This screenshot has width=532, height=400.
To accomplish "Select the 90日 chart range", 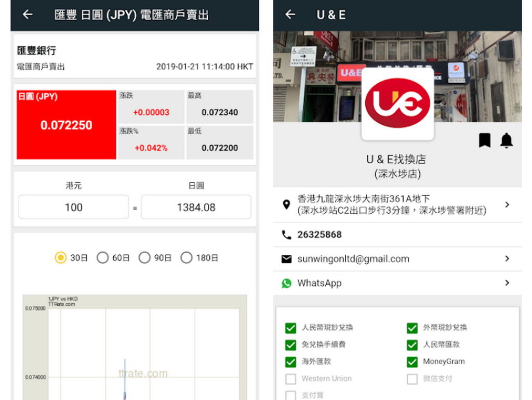I will 144,257.
